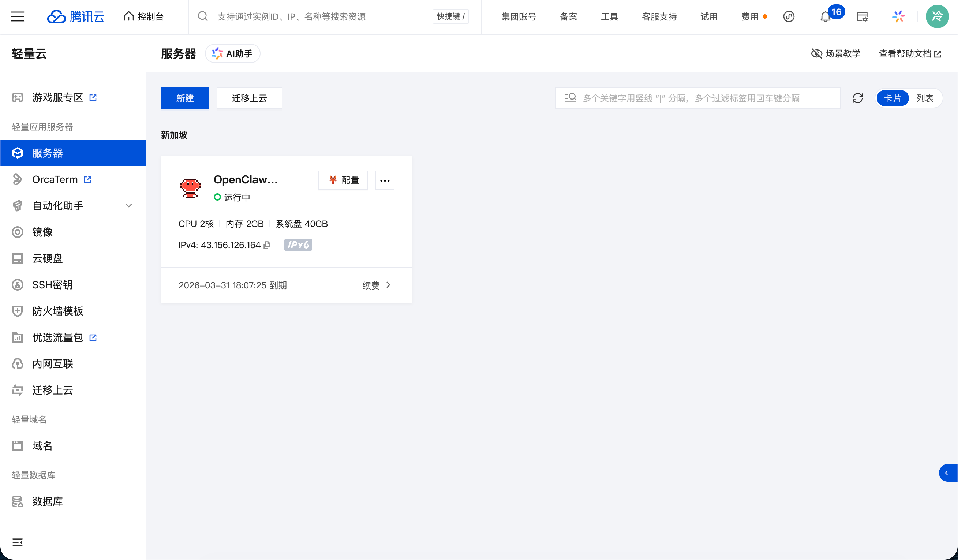The image size is (958, 560).
Task: Open the notifications bell icon
Action: click(825, 17)
